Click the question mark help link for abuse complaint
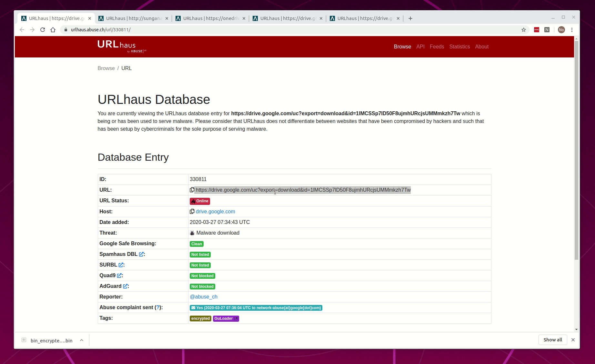Image resolution: width=595 pixels, height=364 pixels. pos(158,308)
